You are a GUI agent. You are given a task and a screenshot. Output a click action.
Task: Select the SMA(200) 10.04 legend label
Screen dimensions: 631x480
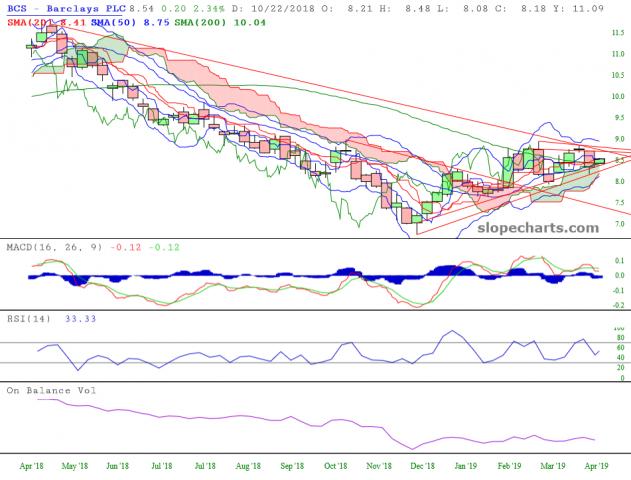[x=220, y=23]
